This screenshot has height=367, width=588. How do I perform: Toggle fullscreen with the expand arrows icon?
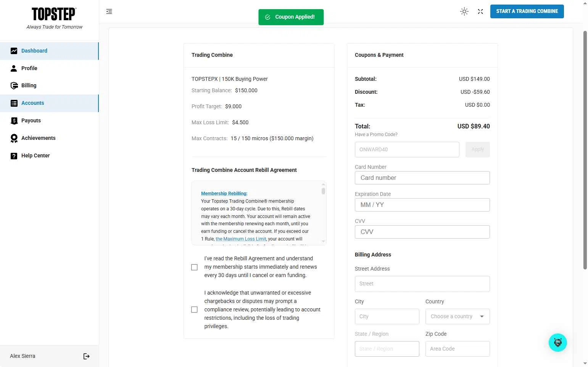(480, 11)
